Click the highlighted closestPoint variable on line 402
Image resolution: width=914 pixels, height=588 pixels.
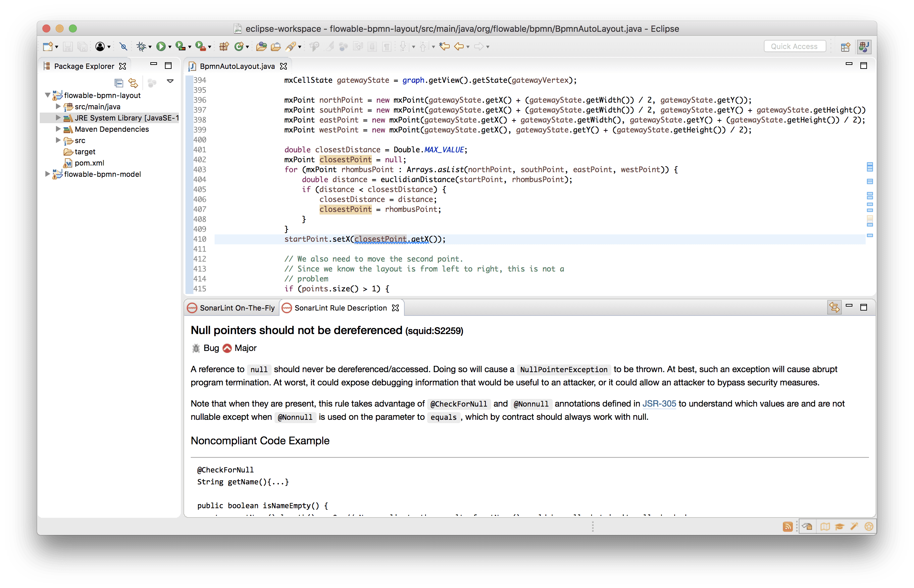345,160
